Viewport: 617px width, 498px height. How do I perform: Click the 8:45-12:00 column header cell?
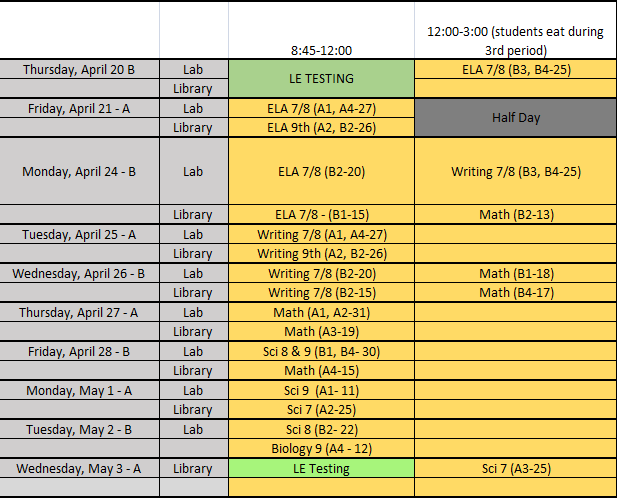(x=321, y=48)
